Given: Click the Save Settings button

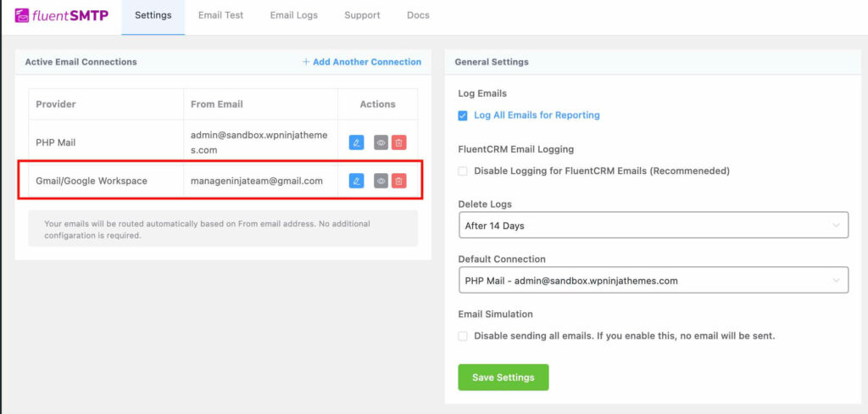Looking at the screenshot, I should pyautogui.click(x=504, y=378).
